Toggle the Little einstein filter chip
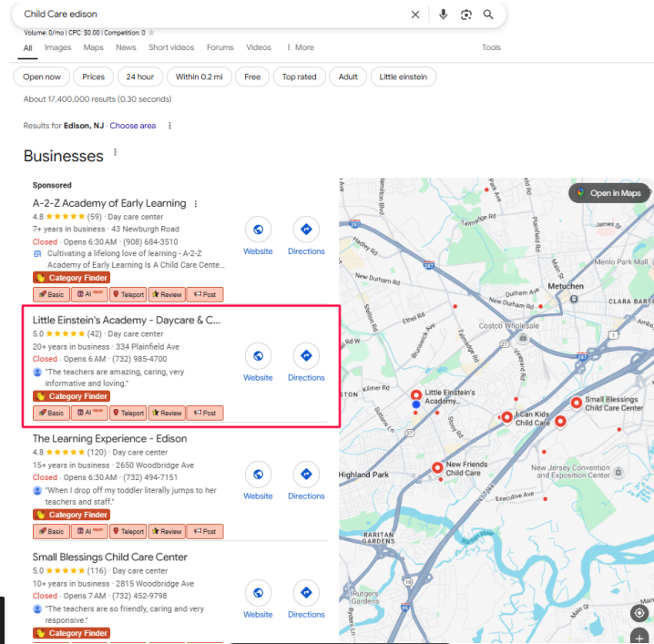Screen dimensions: 654x644 (x=404, y=77)
